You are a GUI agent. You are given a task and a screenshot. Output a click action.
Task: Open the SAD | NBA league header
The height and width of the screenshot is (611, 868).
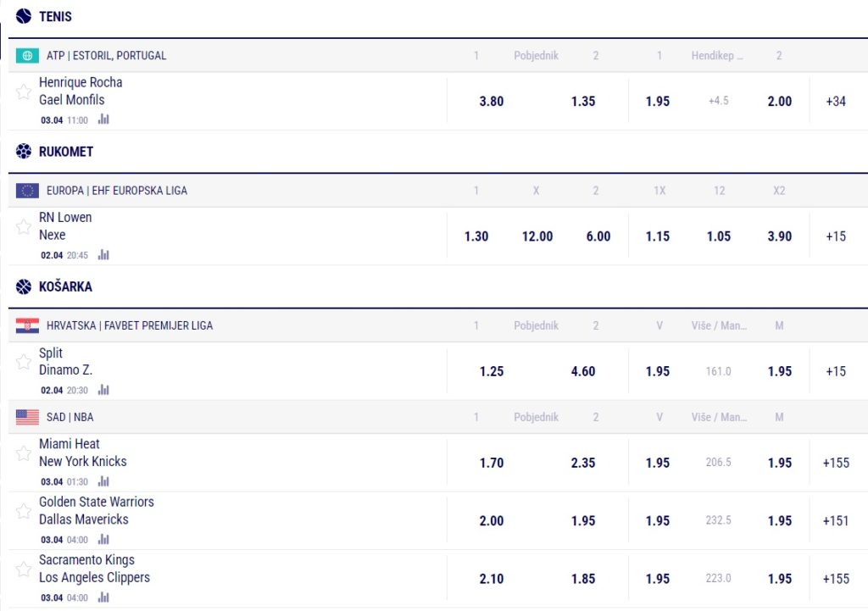click(x=73, y=417)
